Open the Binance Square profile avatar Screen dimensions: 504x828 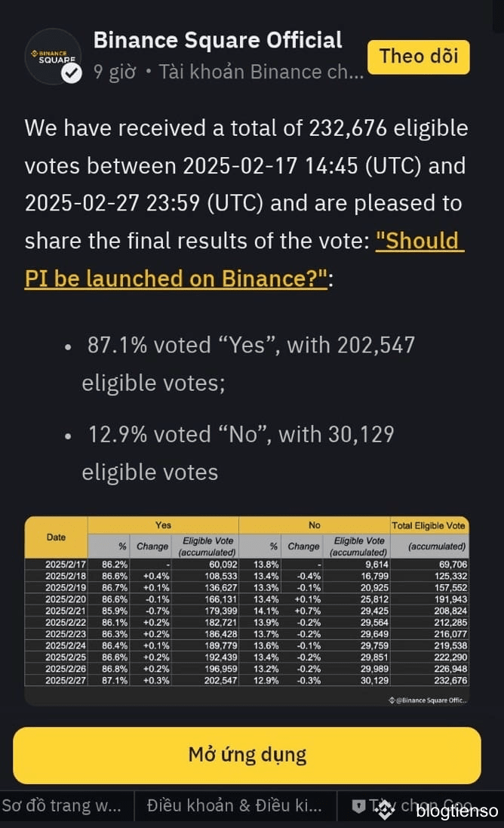[x=54, y=57]
